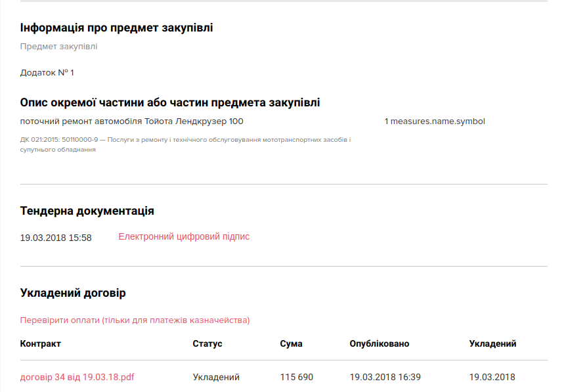This screenshot has height=392, width=564.
Task: Click the Статус column header
Action: click(207, 344)
